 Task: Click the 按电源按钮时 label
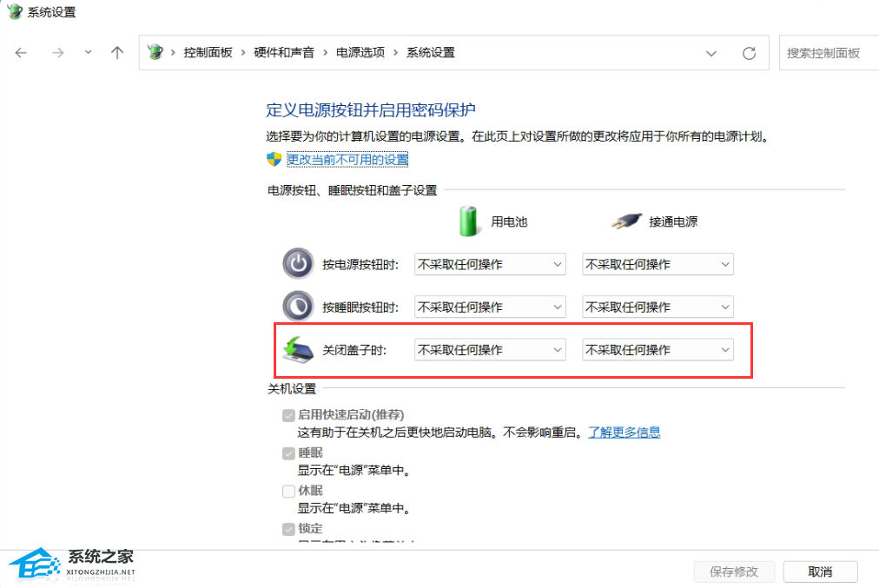tap(360, 265)
